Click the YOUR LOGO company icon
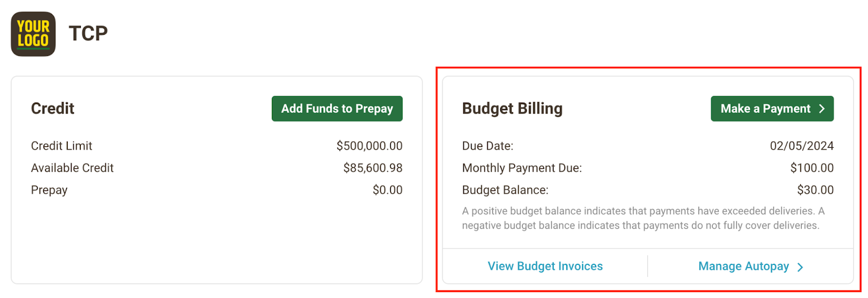 tap(33, 34)
